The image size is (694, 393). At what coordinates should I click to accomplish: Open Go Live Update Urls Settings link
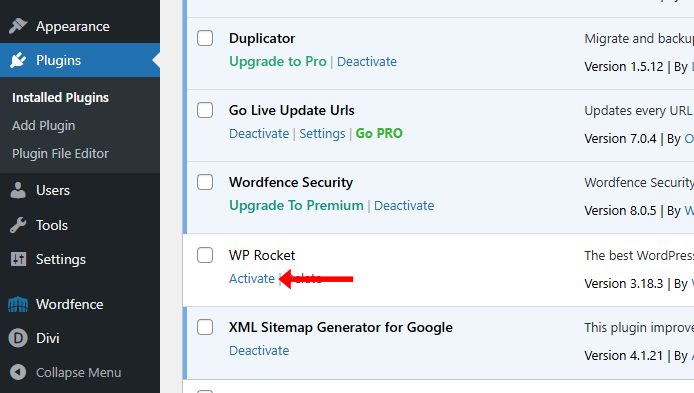pyautogui.click(x=322, y=134)
